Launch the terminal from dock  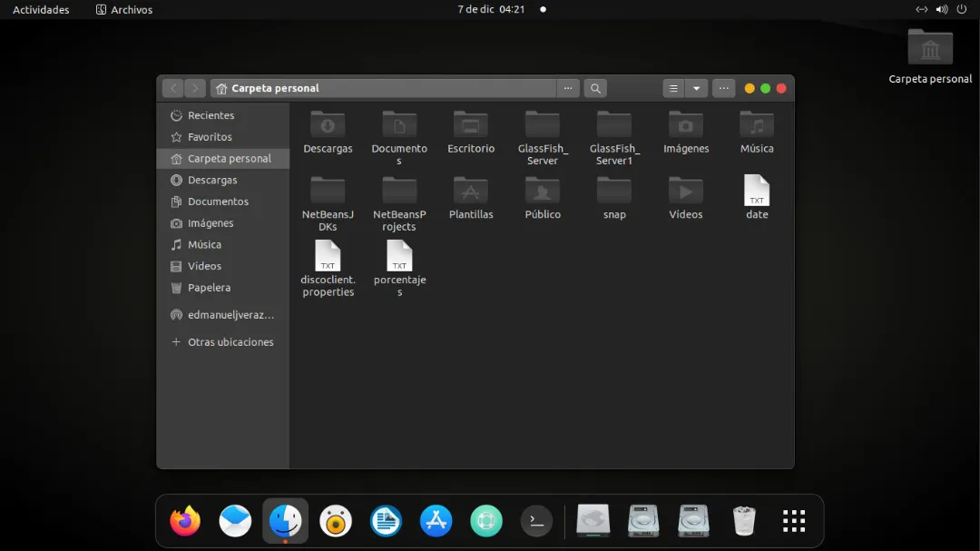[536, 520]
